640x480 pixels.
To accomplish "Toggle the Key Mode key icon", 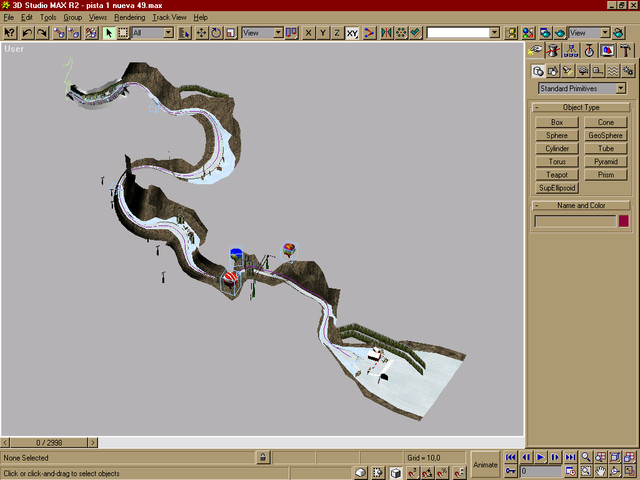I will click(510, 471).
